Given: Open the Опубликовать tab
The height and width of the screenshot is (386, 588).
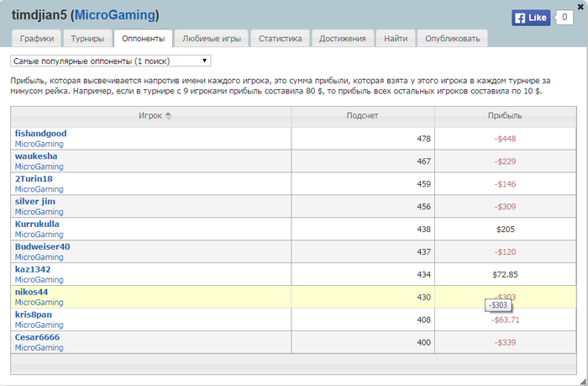Looking at the screenshot, I should coord(452,39).
